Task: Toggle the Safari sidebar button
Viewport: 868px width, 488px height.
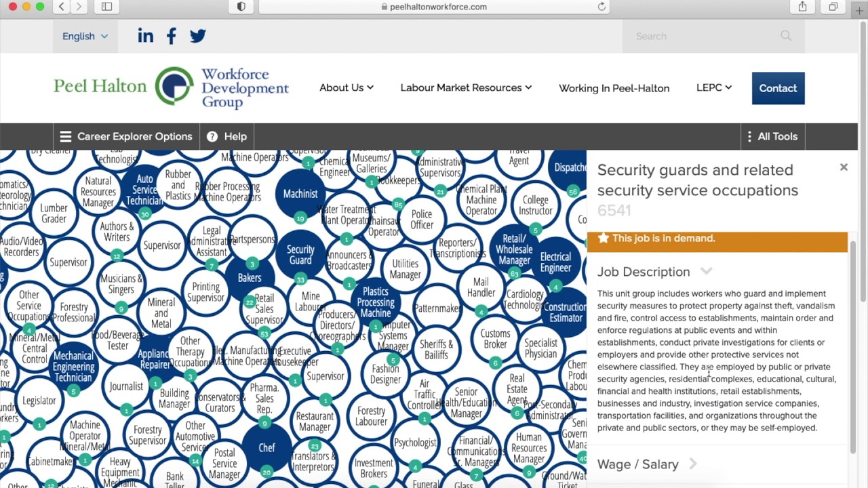Action: tap(106, 7)
